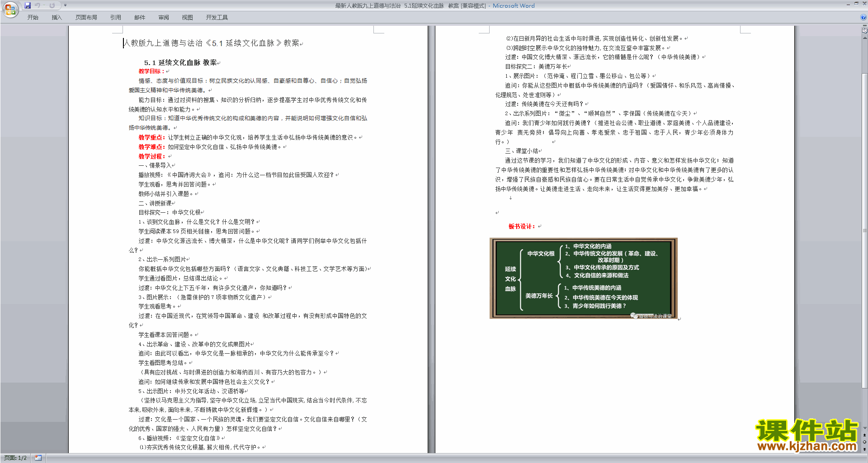
Task: Open the 开发工具 tab
Action: coord(217,18)
